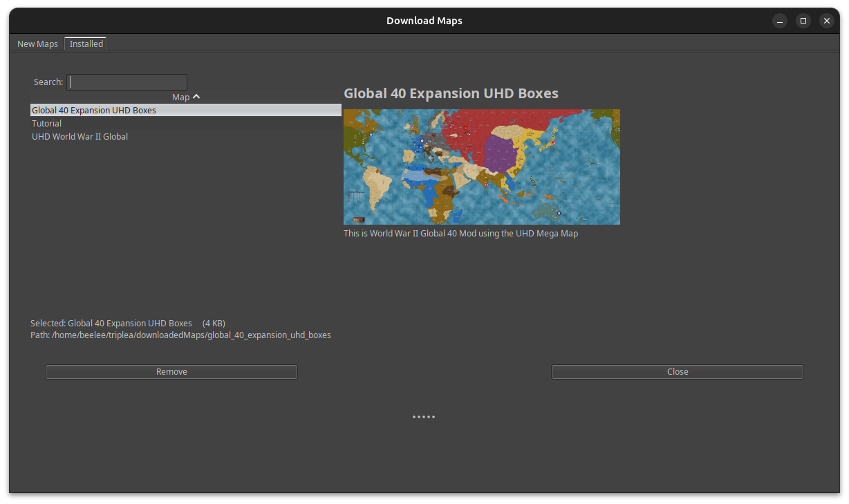Click the Map column header to re-sort
The image size is (849, 504).
click(181, 97)
